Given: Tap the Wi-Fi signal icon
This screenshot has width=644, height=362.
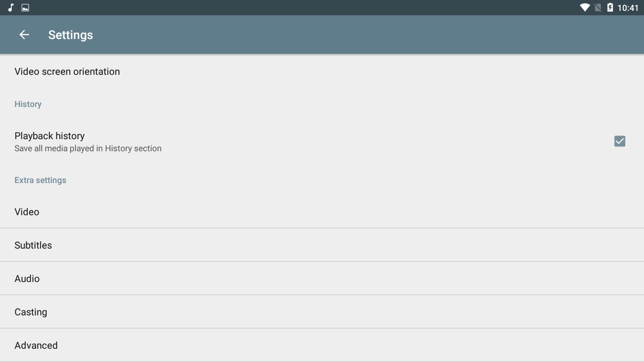Looking at the screenshot, I should click(x=584, y=7).
